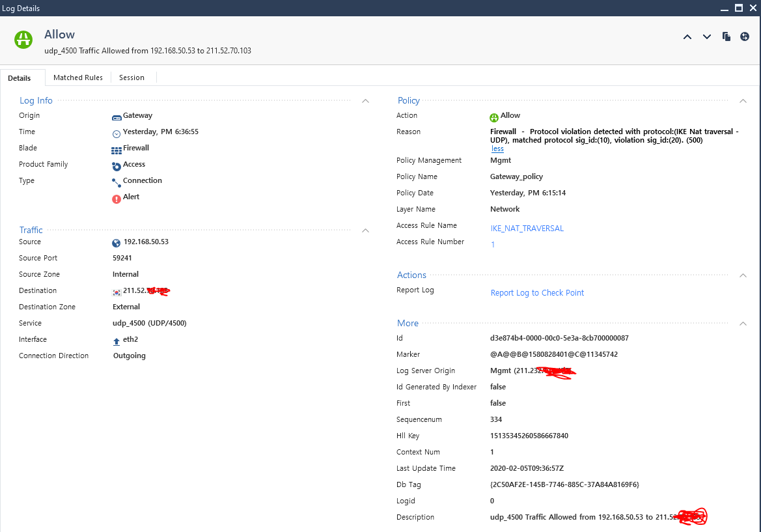Click the eth2 interface icon
761x532 pixels.
click(x=116, y=339)
